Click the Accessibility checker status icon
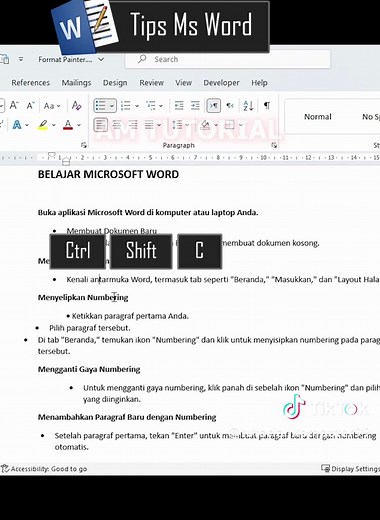 (x=5, y=469)
